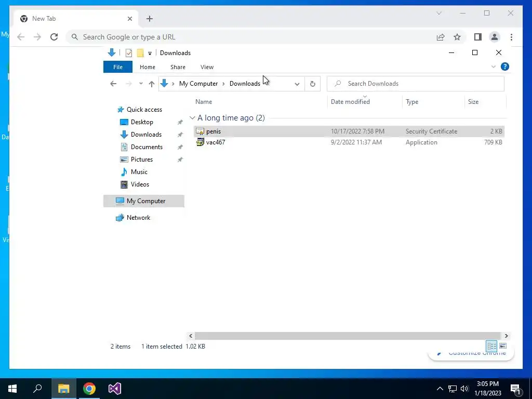Open Quick access in navigation pane
532x399 pixels.
144,110
